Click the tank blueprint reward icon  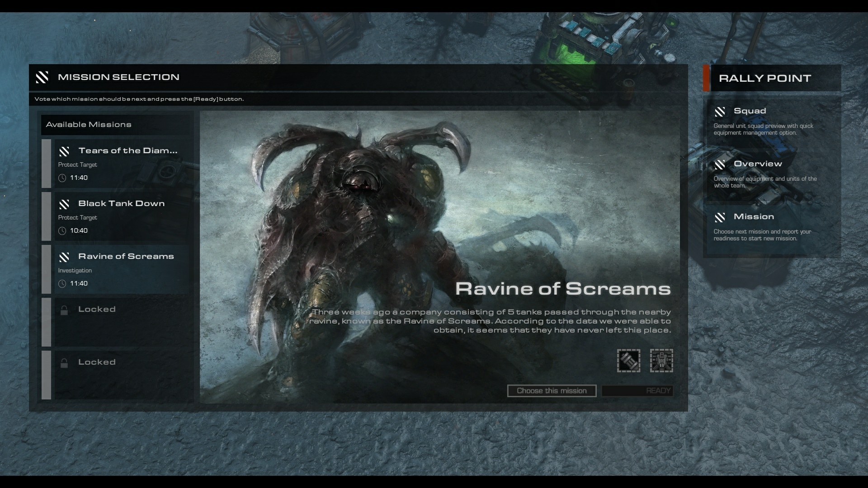click(x=661, y=361)
